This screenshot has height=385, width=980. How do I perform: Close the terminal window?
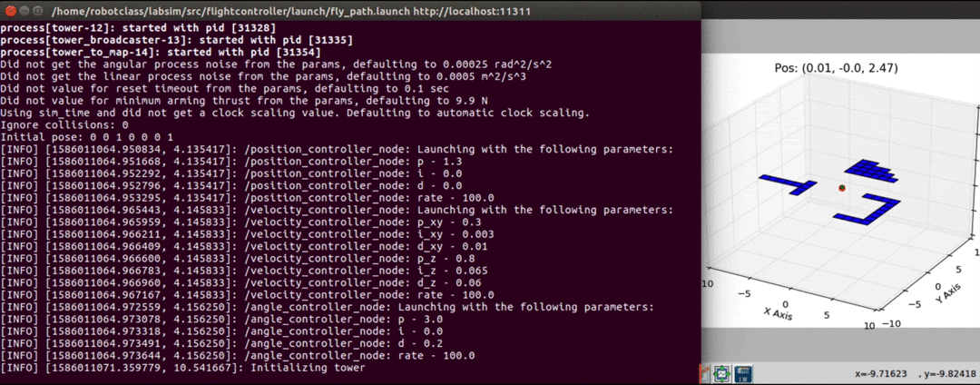(10, 11)
